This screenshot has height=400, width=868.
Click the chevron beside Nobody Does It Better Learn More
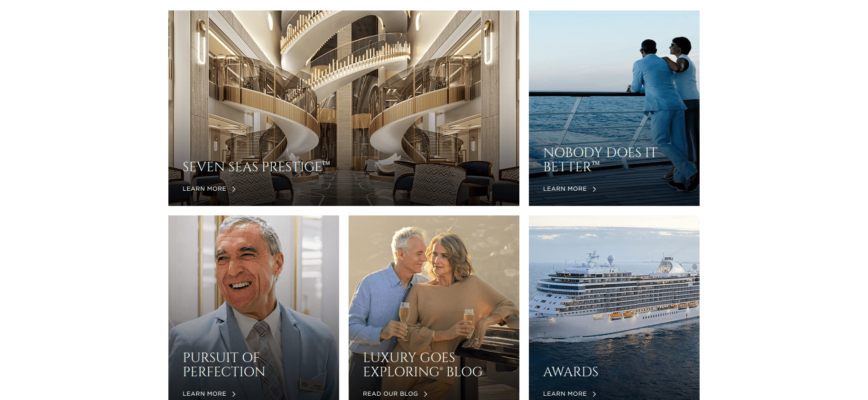coord(594,189)
